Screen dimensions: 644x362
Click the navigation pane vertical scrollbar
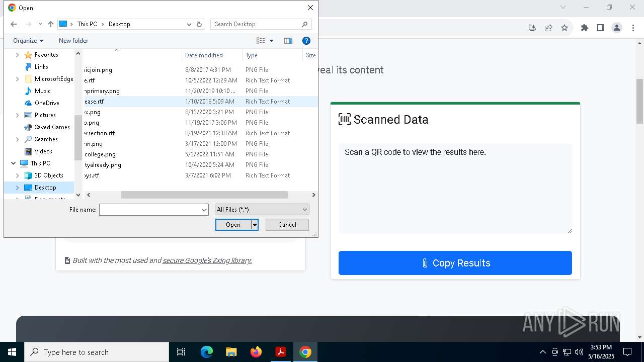pos(78,137)
